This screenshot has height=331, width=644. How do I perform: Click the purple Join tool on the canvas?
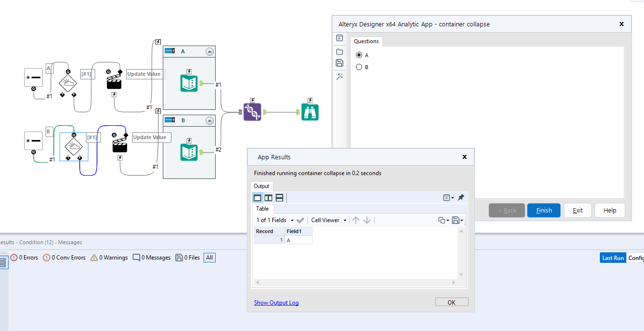coord(252,111)
